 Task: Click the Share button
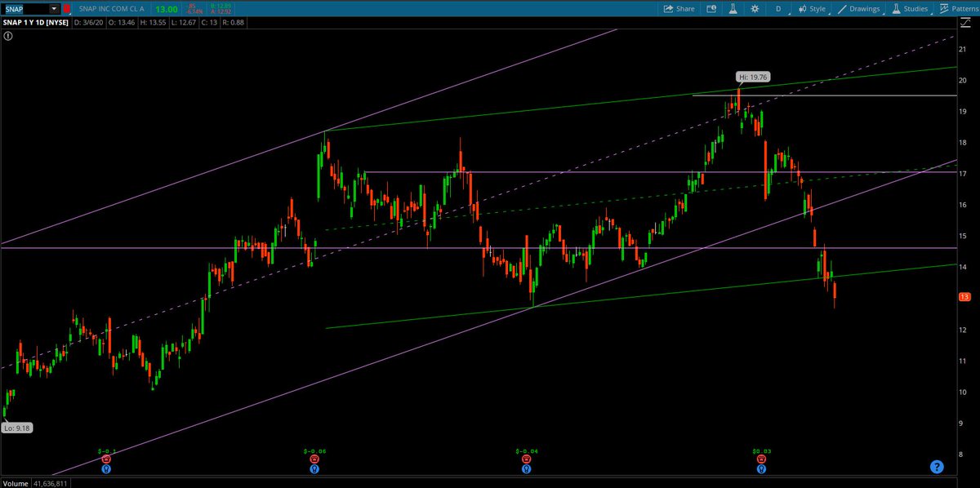679,8
